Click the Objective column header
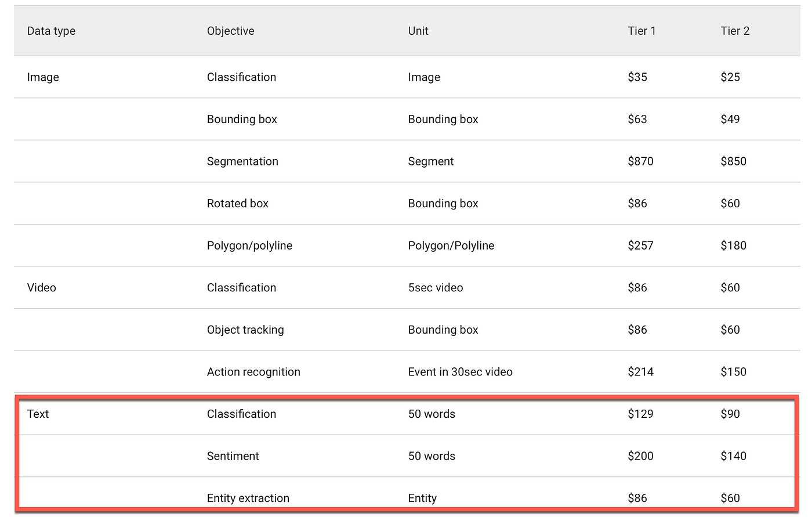This screenshot has height=517, width=812. (x=230, y=31)
